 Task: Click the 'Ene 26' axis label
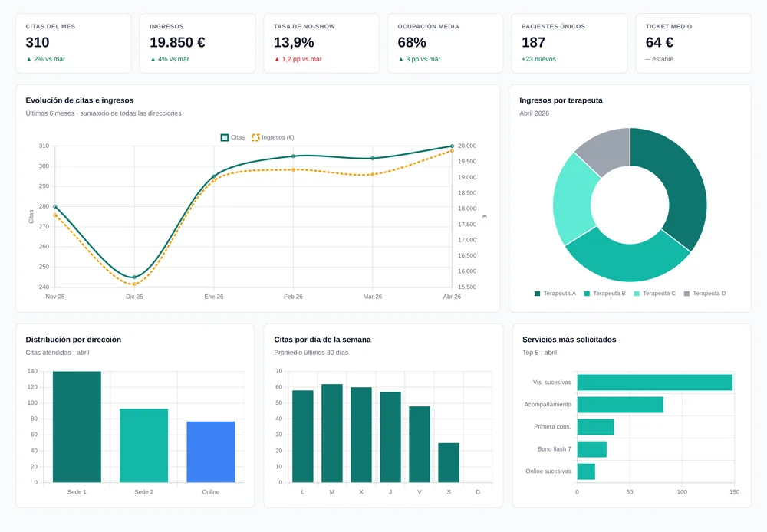[214, 297]
